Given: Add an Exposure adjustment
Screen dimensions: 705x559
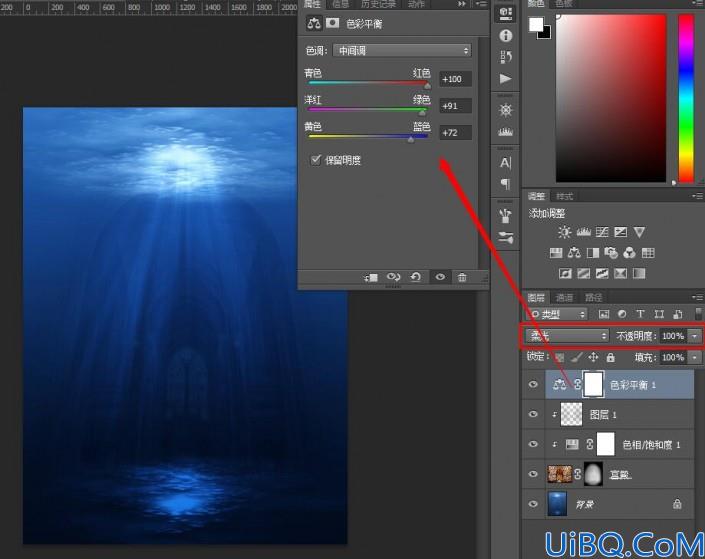Looking at the screenshot, I should coord(620,232).
